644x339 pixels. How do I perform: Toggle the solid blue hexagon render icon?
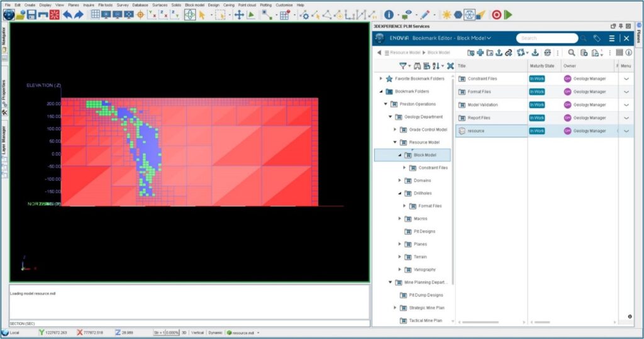point(458,15)
